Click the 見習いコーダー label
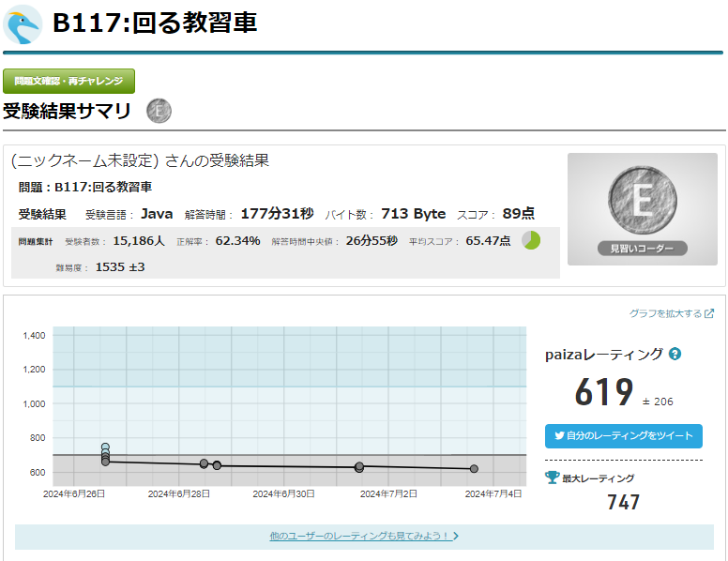 (x=643, y=249)
